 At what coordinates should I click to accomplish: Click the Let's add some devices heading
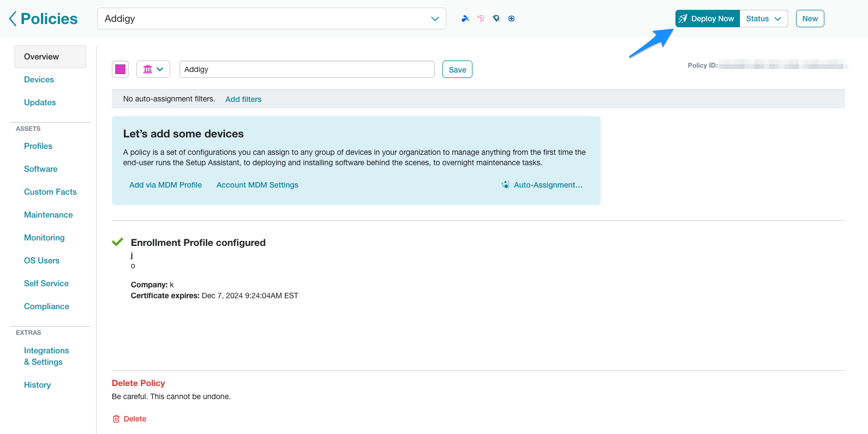tap(183, 134)
